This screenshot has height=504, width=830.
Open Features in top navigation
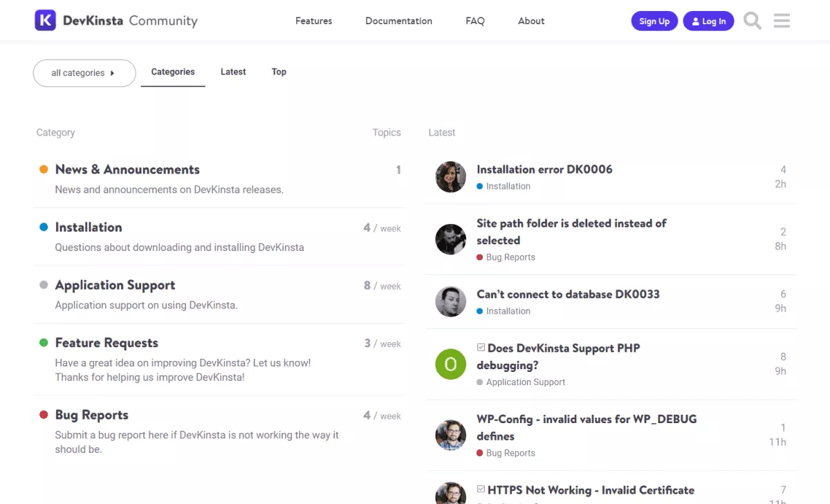click(x=313, y=21)
